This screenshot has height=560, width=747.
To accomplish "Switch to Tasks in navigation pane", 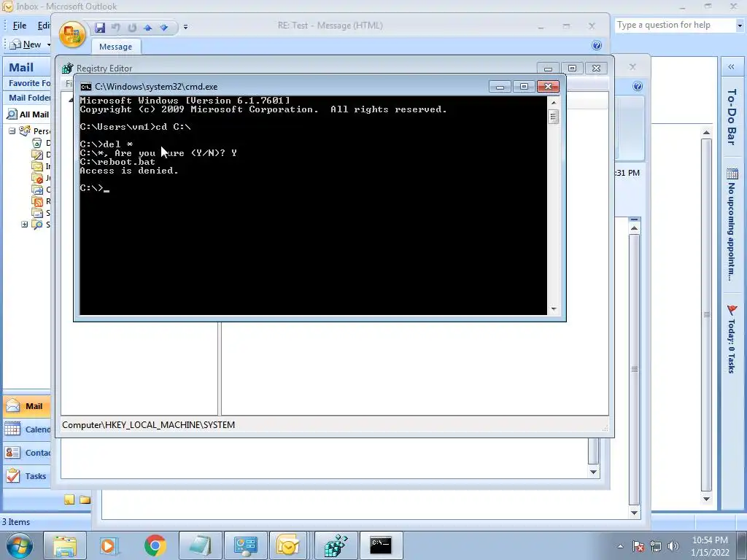I will [27, 475].
